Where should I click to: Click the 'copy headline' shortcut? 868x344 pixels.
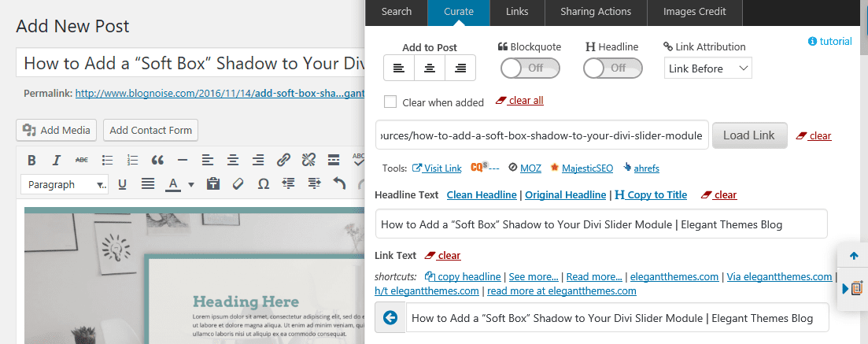coord(463,276)
